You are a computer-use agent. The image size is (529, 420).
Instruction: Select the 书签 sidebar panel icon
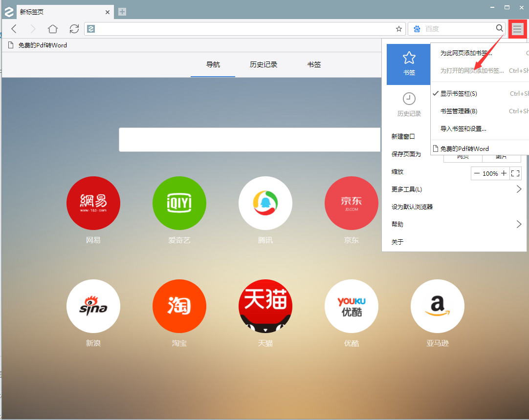(x=409, y=63)
